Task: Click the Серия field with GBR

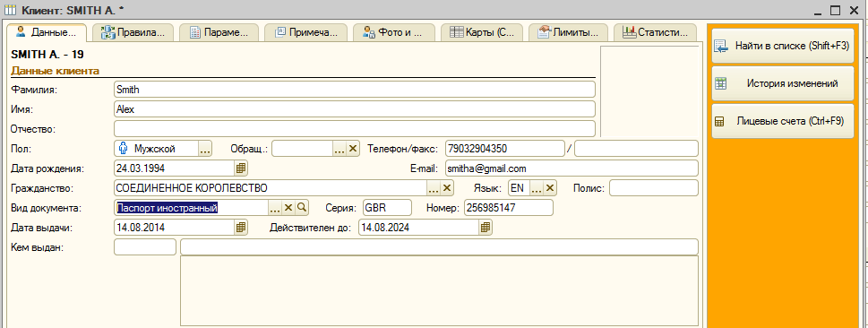Action: point(387,208)
